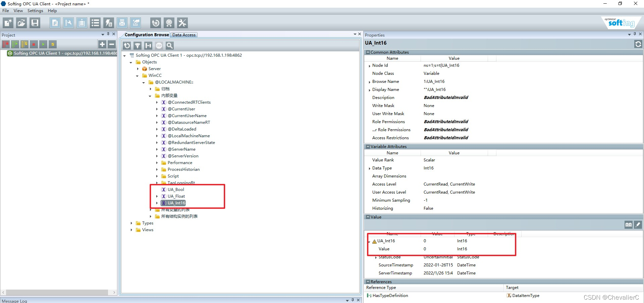Image resolution: width=644 pixels, height=303 pixels.
Task: Click the circular arrow layout reset icon
Action: (x=156, y=23)
